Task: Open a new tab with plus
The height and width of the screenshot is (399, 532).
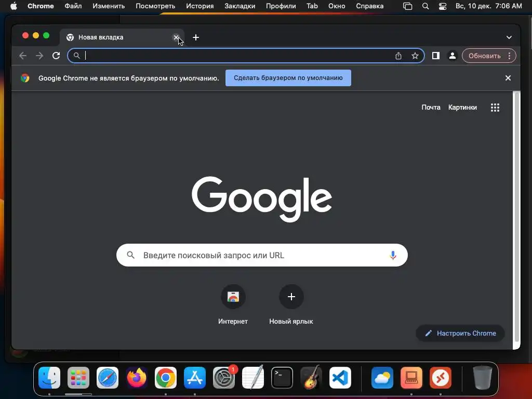Action: [196, 37]
